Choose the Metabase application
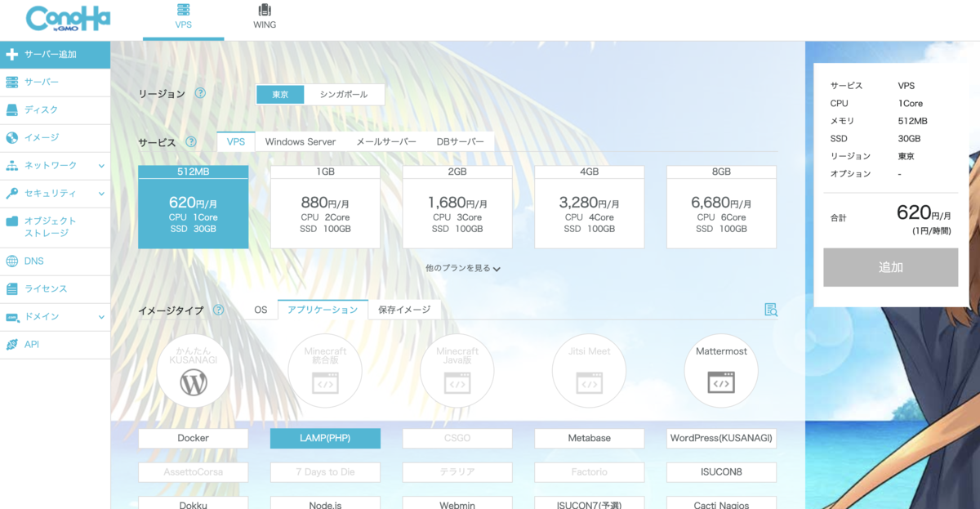 pos(590,438)
